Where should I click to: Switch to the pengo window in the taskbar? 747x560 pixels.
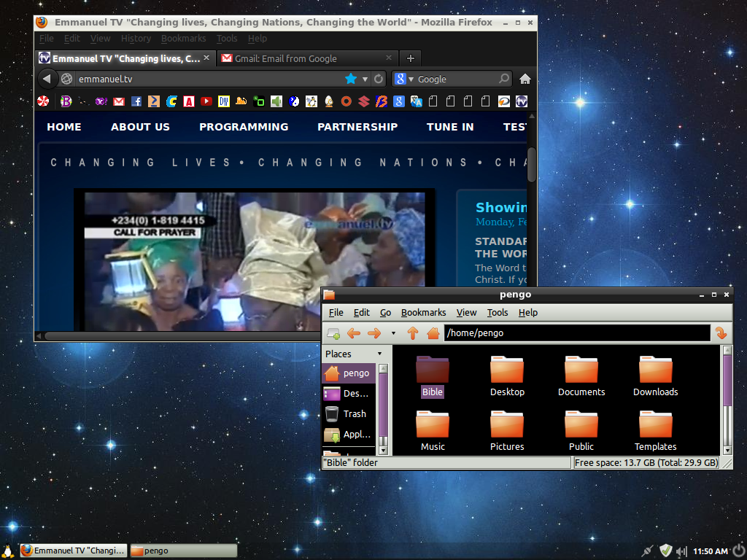point(183,551)
